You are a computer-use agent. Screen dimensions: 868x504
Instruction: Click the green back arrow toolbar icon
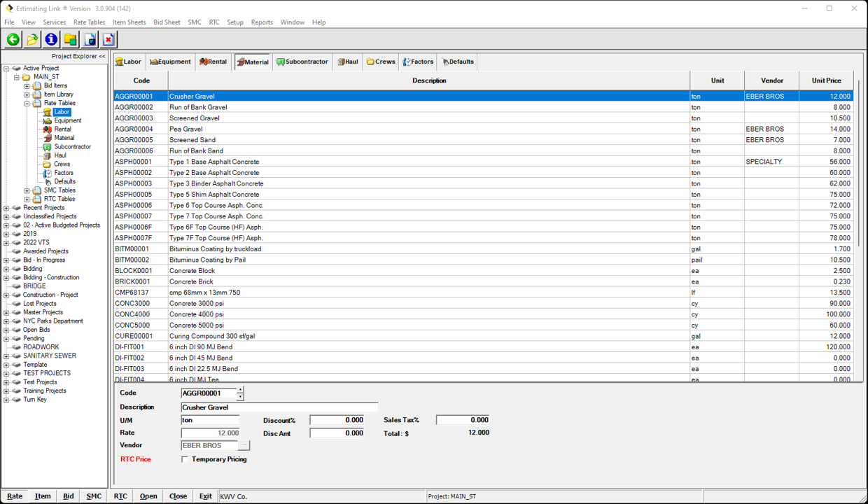[12, 39]
